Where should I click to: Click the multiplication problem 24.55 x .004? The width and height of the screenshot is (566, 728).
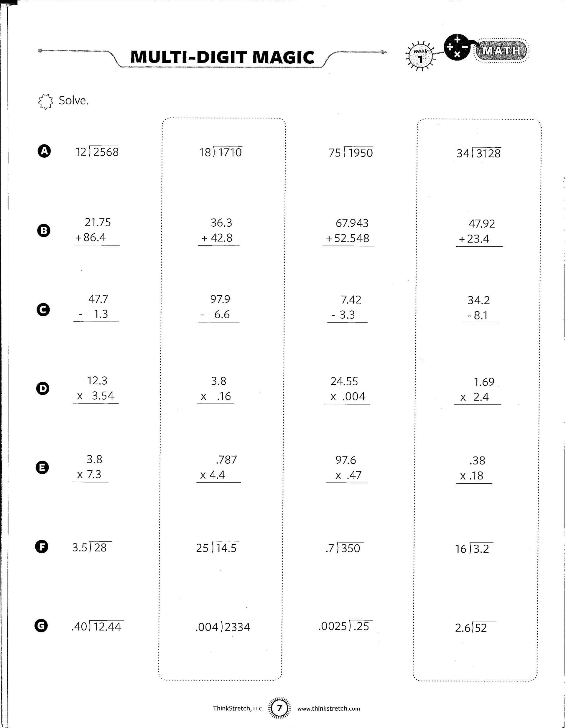pyautogui.click(x=347, y=389)
